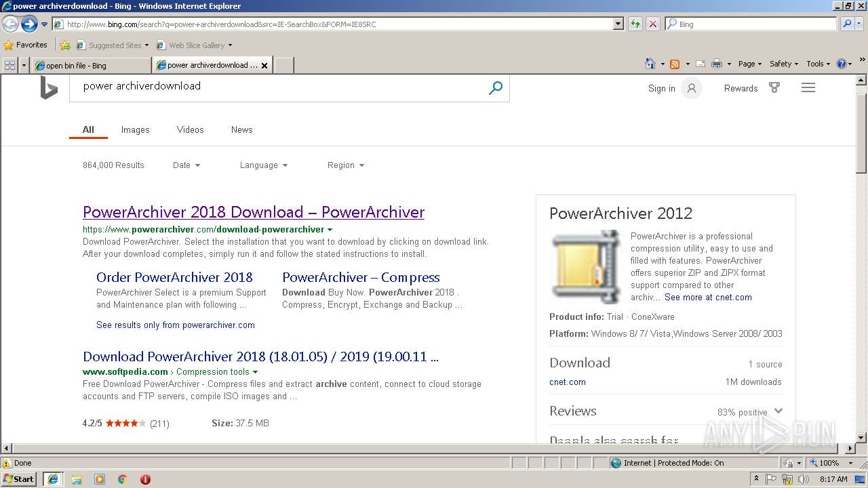The width and height of the screenshot is (868, 488).
Task: Click the horizontal scrollbar right arrow
Action: [x=850, y=449]
